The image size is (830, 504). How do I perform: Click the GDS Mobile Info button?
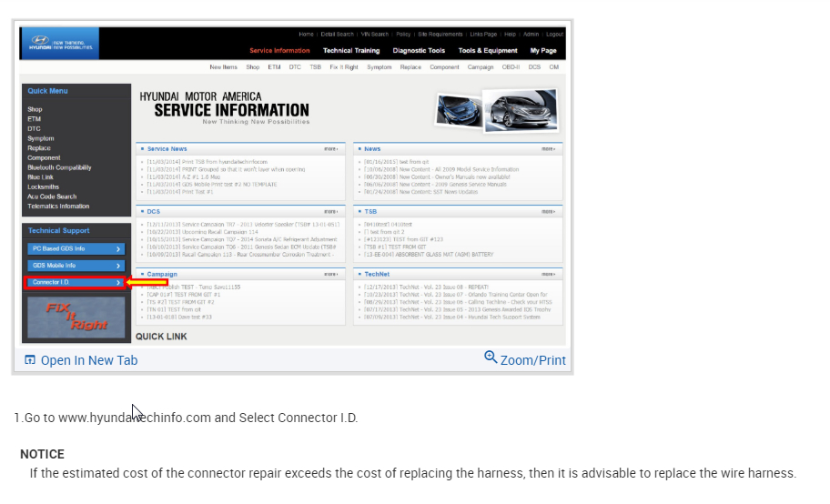pos(76,266)
